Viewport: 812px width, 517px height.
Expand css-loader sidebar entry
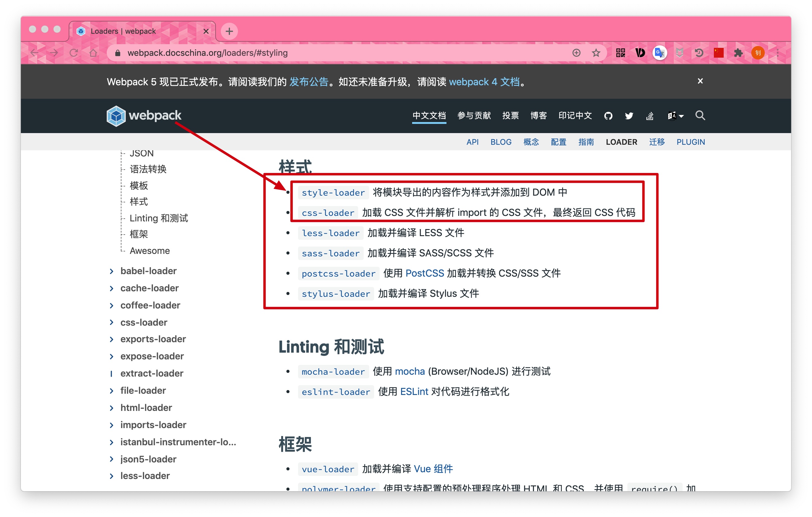pyautogui.click(x=112, y=322)
